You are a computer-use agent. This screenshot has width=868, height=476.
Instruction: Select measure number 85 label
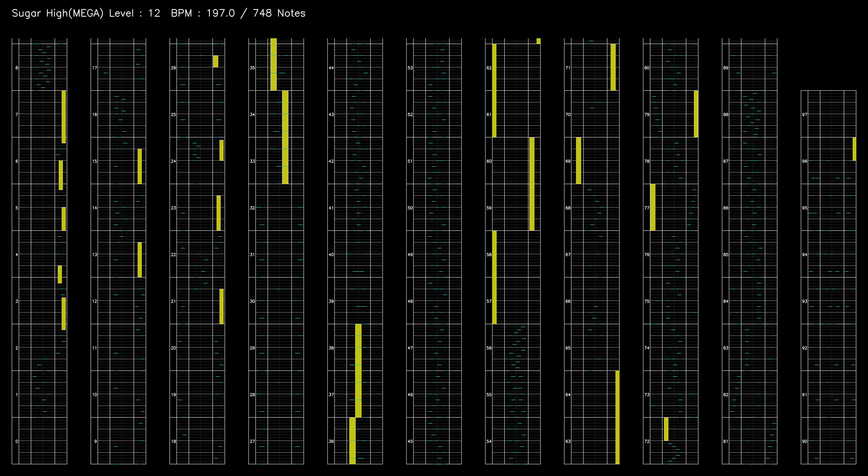coord(726,255)
